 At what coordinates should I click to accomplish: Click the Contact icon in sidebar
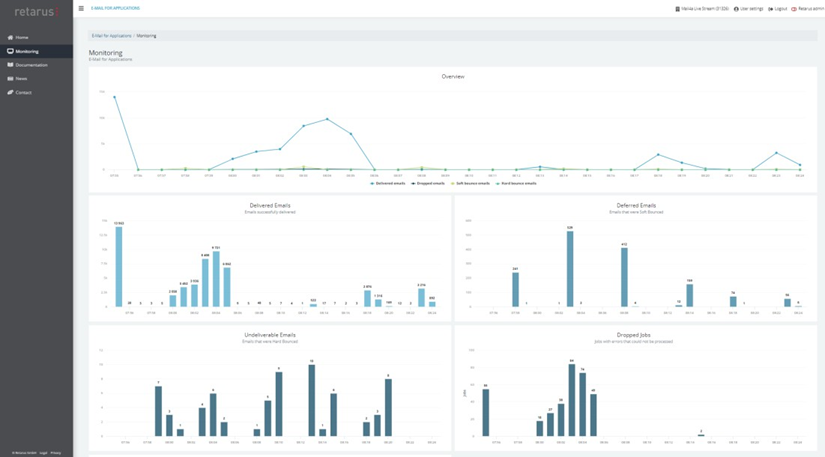click(10, 92)
